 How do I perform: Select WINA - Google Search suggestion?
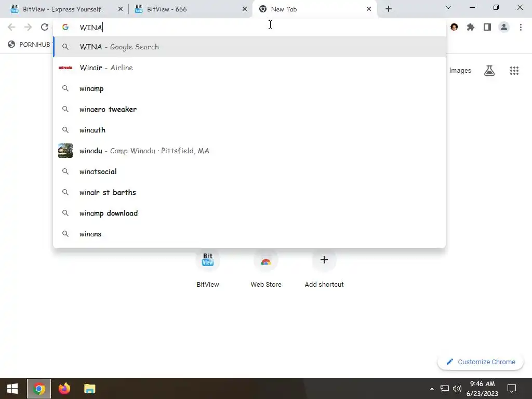(249, 47)
